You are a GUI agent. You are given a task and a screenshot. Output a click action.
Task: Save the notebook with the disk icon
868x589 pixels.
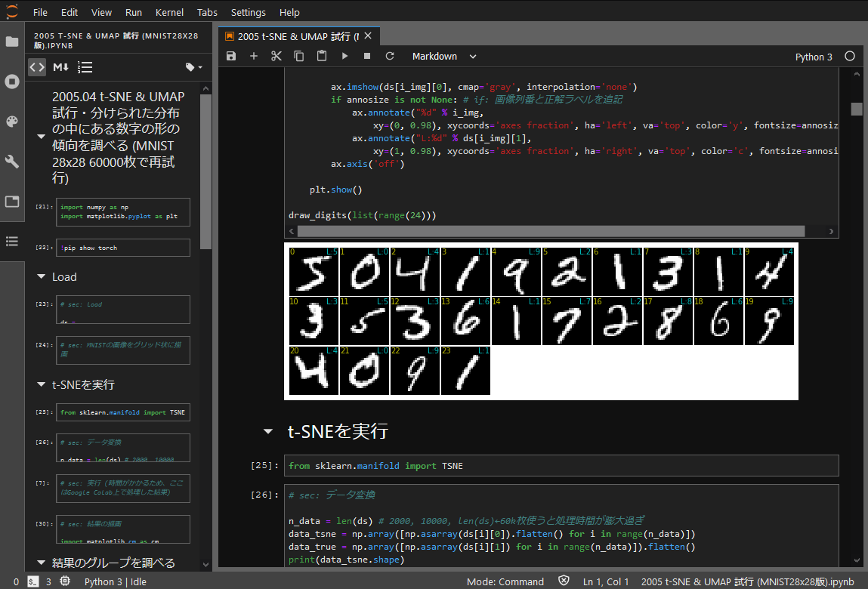coord(231,57)
